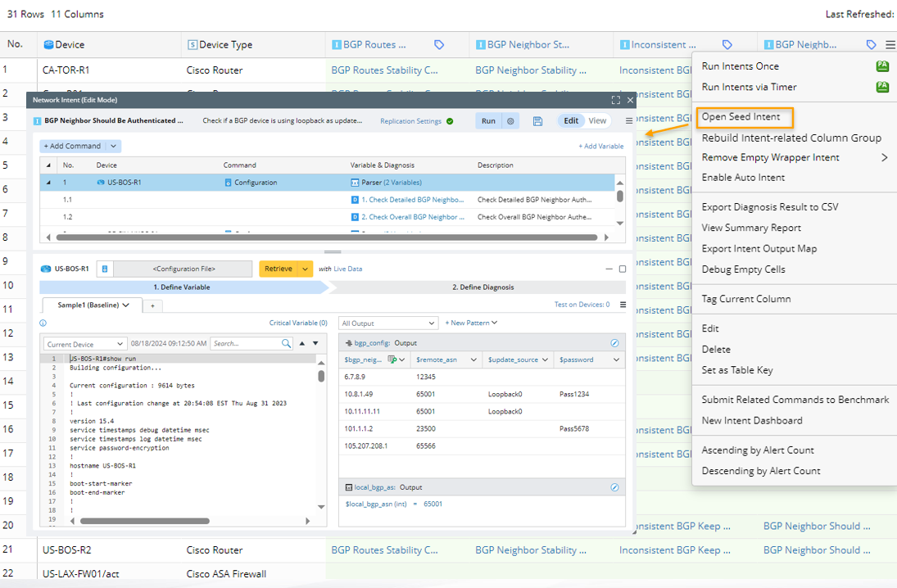Switch the intent to View mode
897x588 pixels.
coord(597,121)
